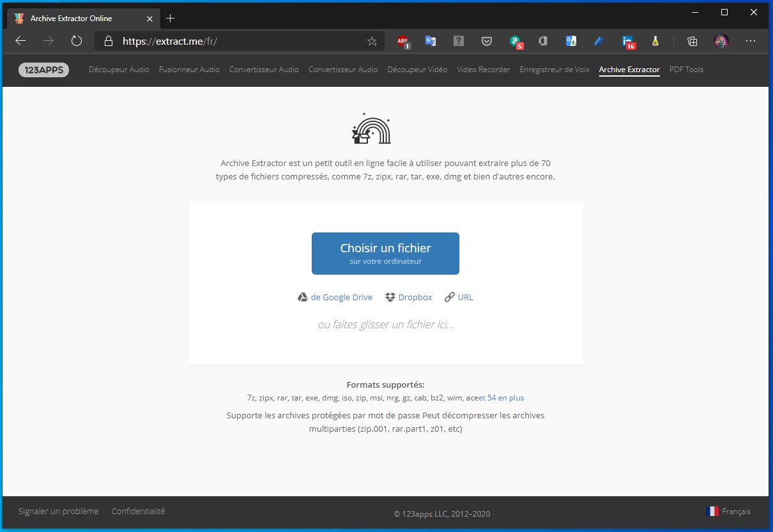773x532 pixels.
Task: Choose a file de Google Drive
Action: click(x=341, y=297)
